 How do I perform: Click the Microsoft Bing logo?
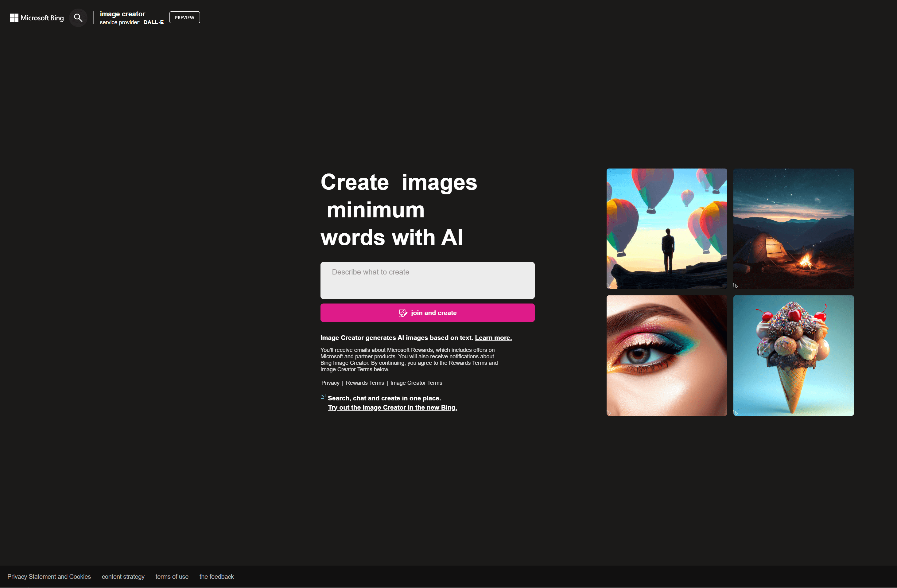(37, 18)
